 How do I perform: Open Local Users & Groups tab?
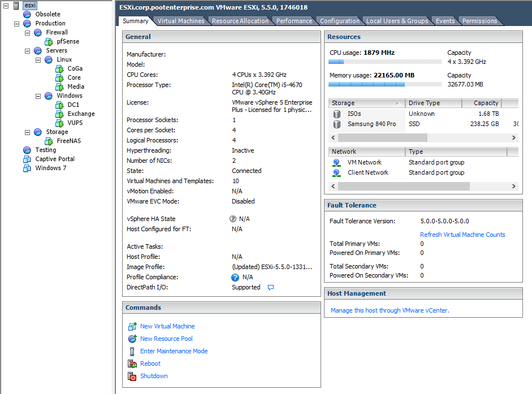point(397,21)
